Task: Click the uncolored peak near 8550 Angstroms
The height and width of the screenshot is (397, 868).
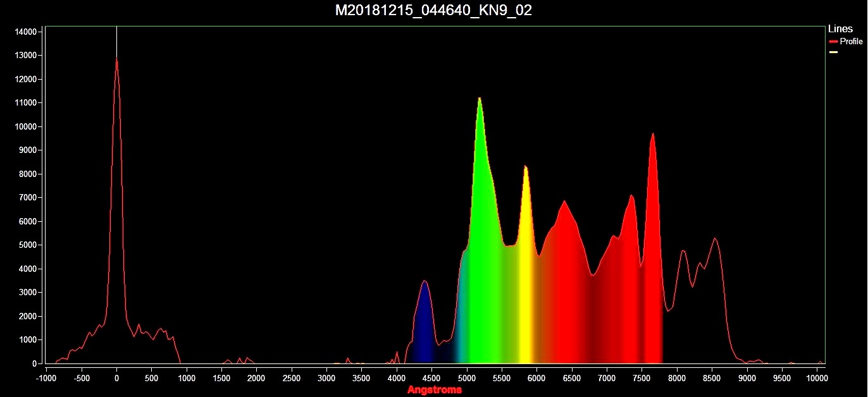Action: pos(714,239)
